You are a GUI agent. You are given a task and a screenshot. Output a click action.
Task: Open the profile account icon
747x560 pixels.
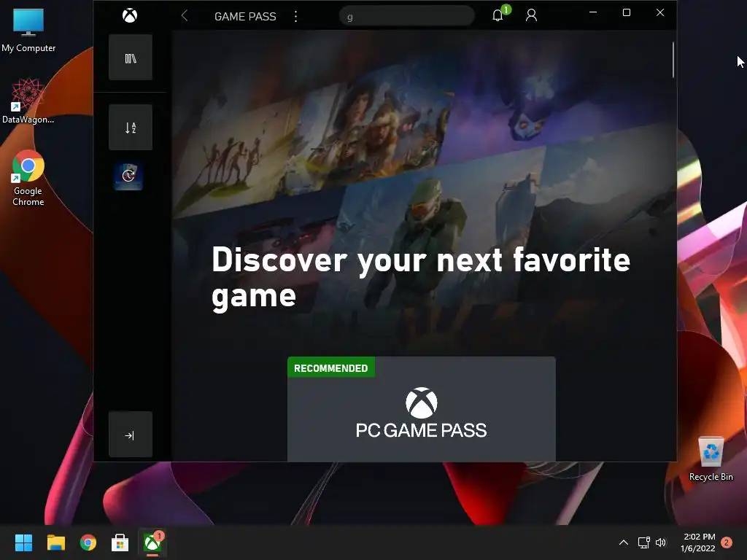click(x=531, y=16)
